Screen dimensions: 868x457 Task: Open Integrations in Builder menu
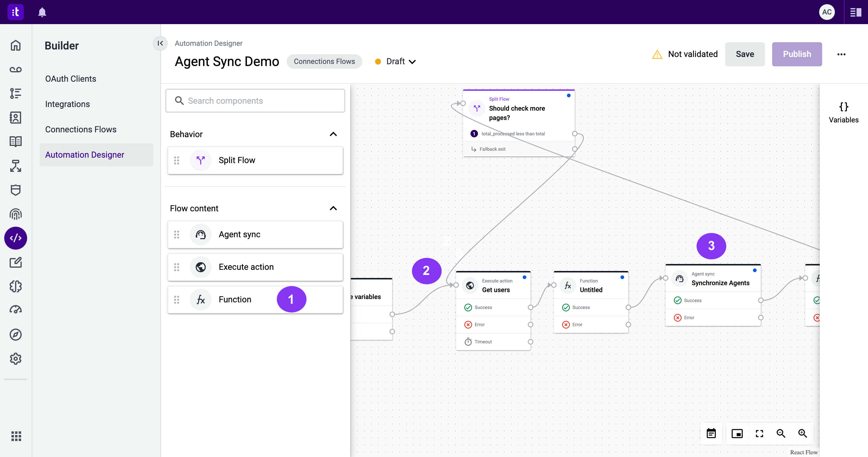tap(68, 104)
